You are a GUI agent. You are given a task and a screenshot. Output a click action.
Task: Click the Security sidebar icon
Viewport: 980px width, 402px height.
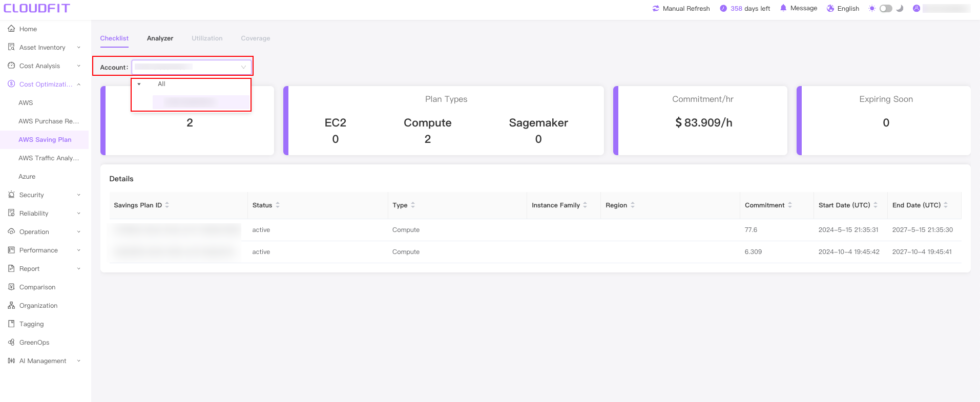pos(11,195)
